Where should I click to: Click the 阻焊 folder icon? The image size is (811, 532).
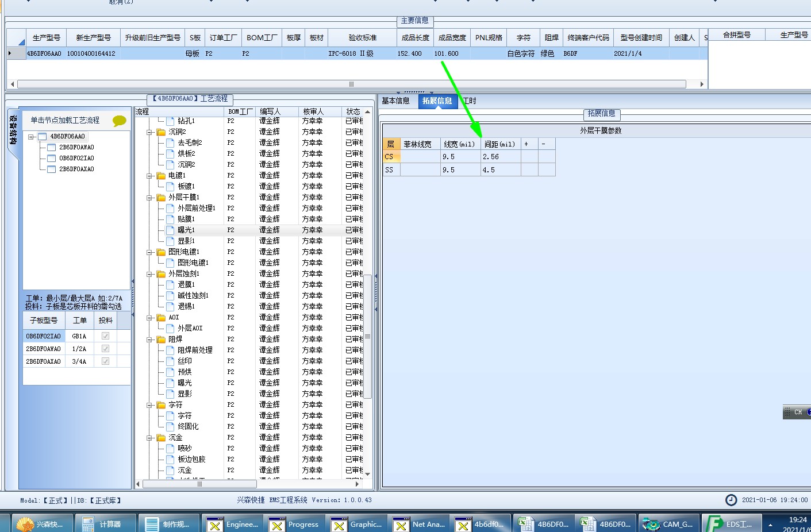click(161, 339)
